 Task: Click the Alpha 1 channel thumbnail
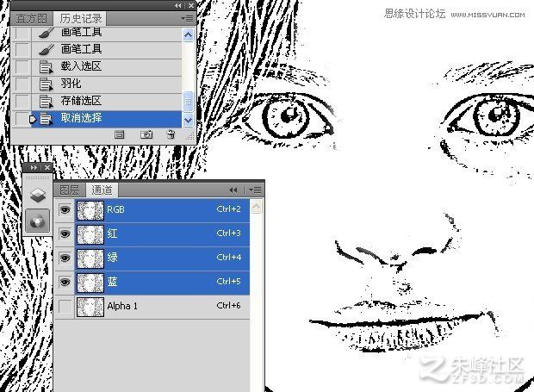pyautogui.click(x=90, y=307)
